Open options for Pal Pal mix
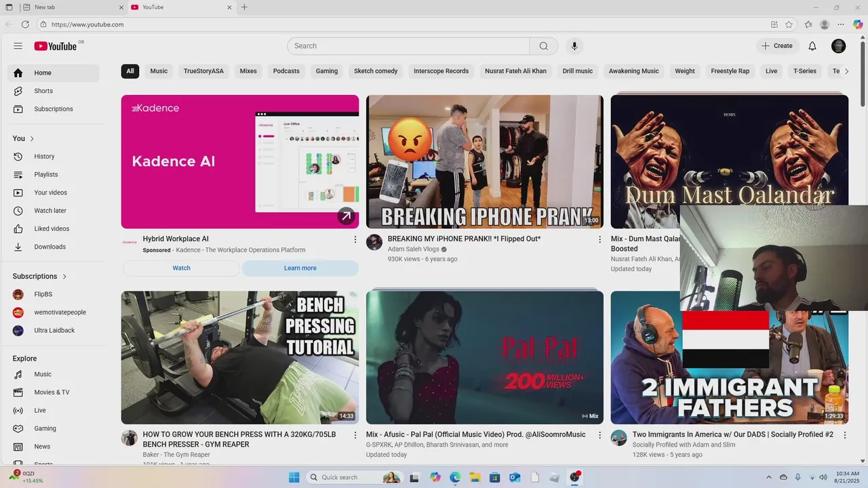Screen dimensions: 868x488 pyautogui.click(x=599, y=435)
